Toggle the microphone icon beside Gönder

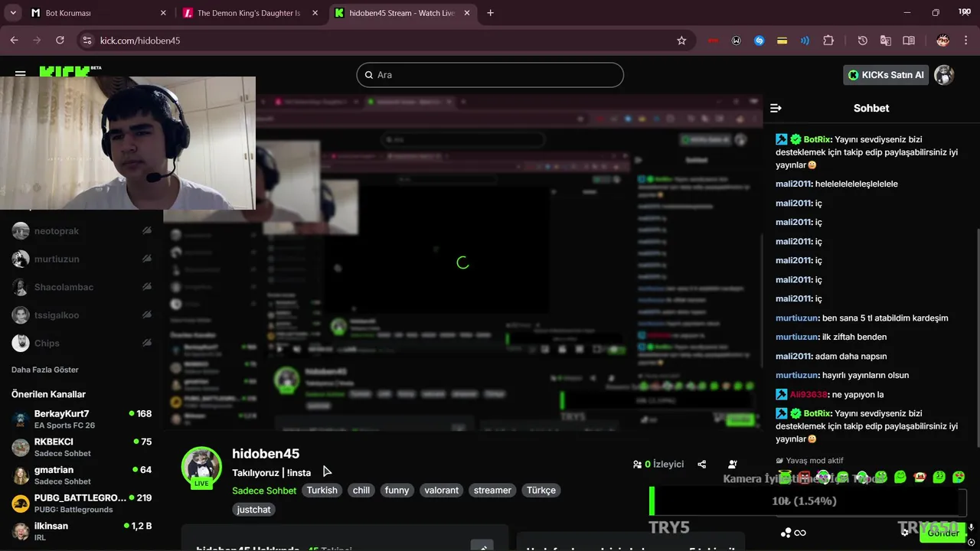(x=972, y=528)
